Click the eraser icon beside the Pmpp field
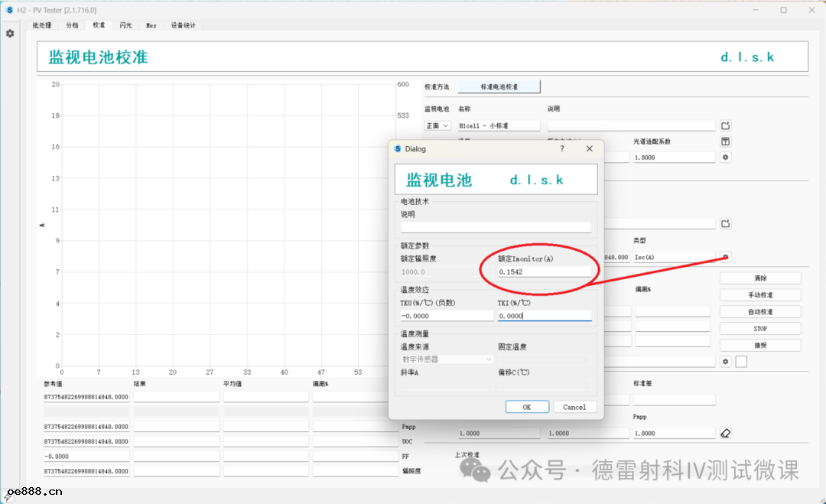Image resolution: width=826 pixels, height=504 pixels. [726, 433]
